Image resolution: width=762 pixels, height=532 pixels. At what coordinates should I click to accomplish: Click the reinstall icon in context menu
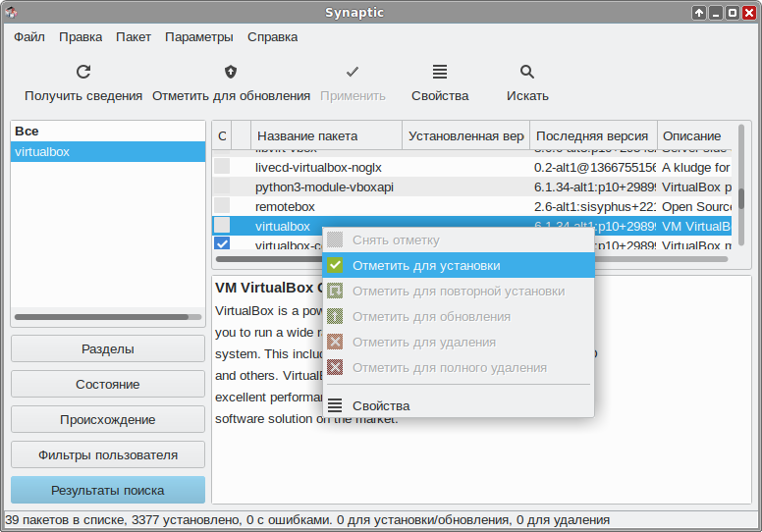click(335, 291)
